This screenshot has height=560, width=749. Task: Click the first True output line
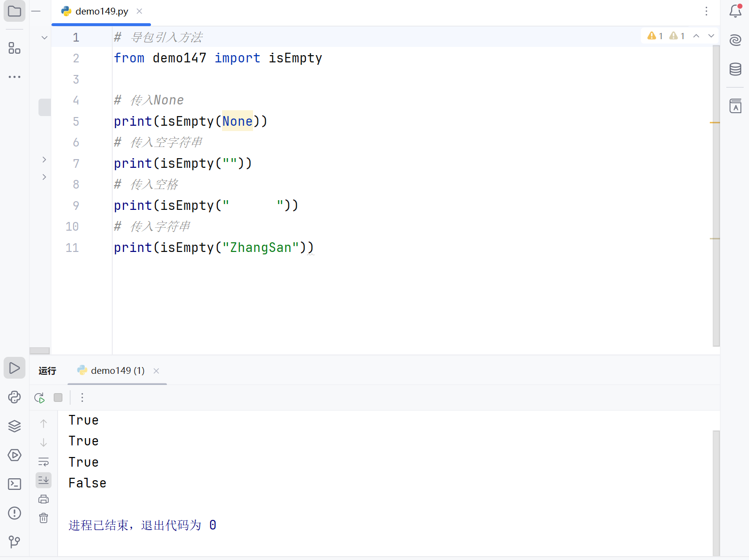point(84,420)
